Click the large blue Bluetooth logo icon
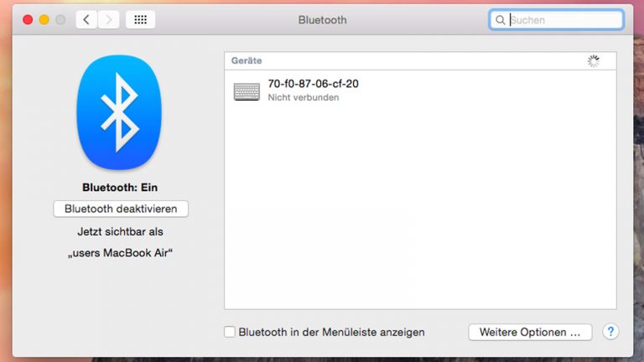Image resolution: width=644 pixels, height=362 pixels. tap(119, 113)
